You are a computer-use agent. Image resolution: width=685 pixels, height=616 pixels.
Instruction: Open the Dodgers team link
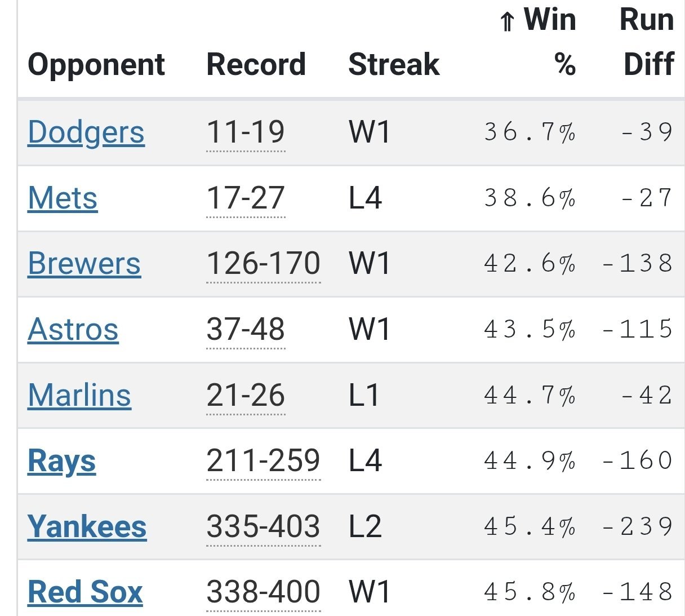(86, 132)
